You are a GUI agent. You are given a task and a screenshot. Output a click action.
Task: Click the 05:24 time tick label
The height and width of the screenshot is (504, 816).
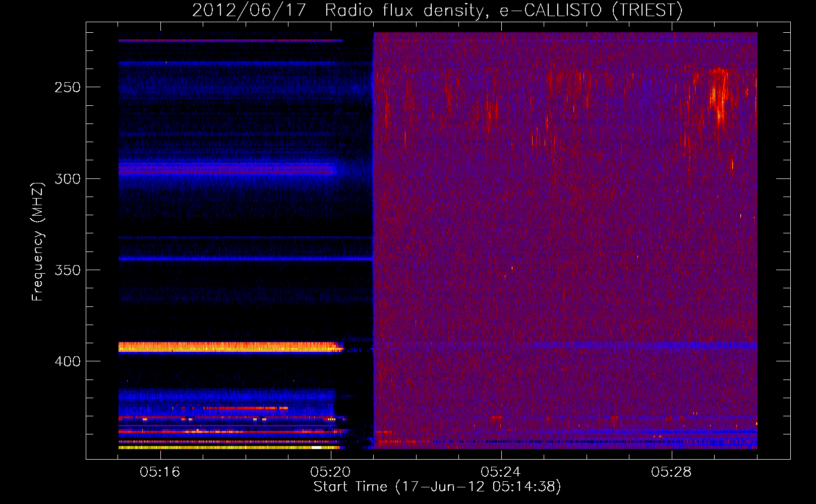501,472
